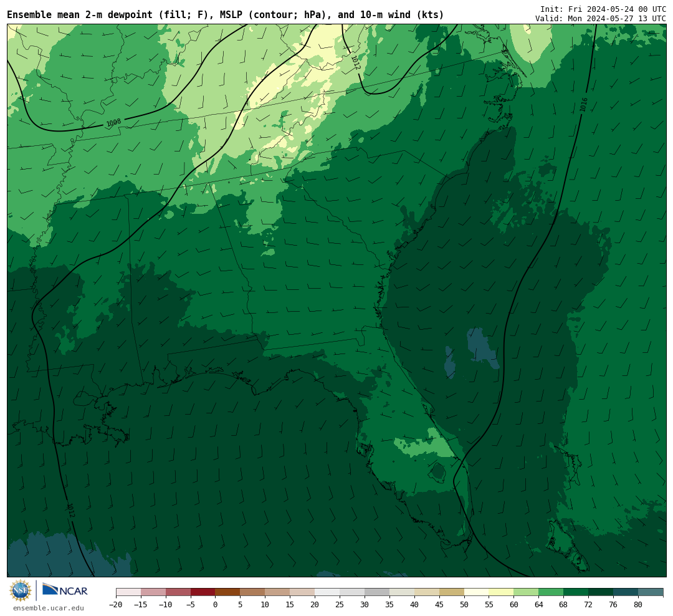Viewport: 673px width, 616px height.
Task: Pick the 25 to 30 gray swatch
Action: click(x=352, y=592)
